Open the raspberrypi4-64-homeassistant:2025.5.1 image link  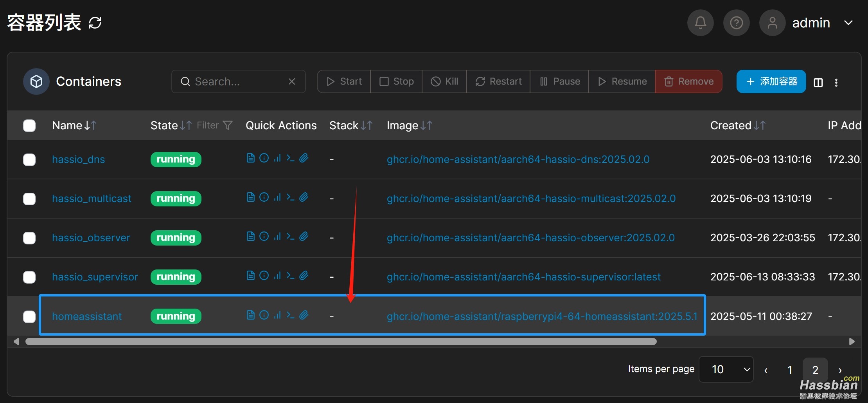click(542, 316)
